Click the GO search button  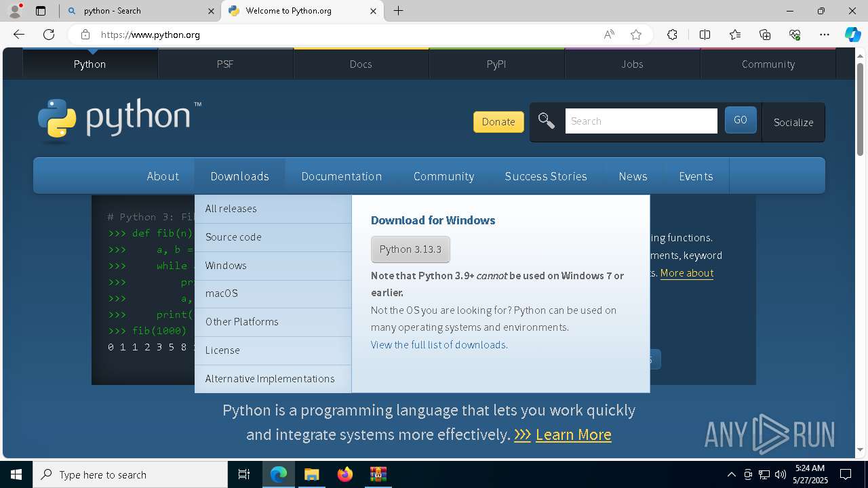(x=741, y=120)
